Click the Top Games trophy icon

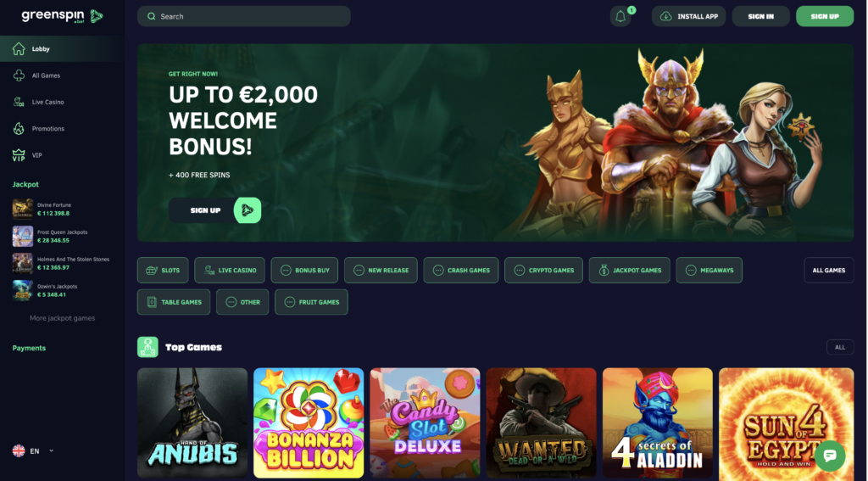pyautogui.click(x=147, y=348)
